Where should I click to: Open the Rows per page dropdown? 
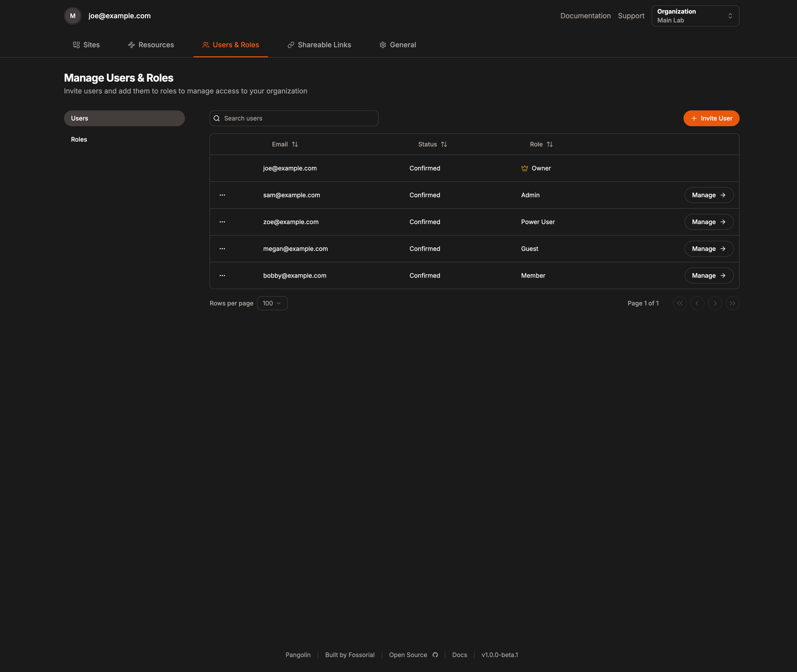[x=272, y=303]
